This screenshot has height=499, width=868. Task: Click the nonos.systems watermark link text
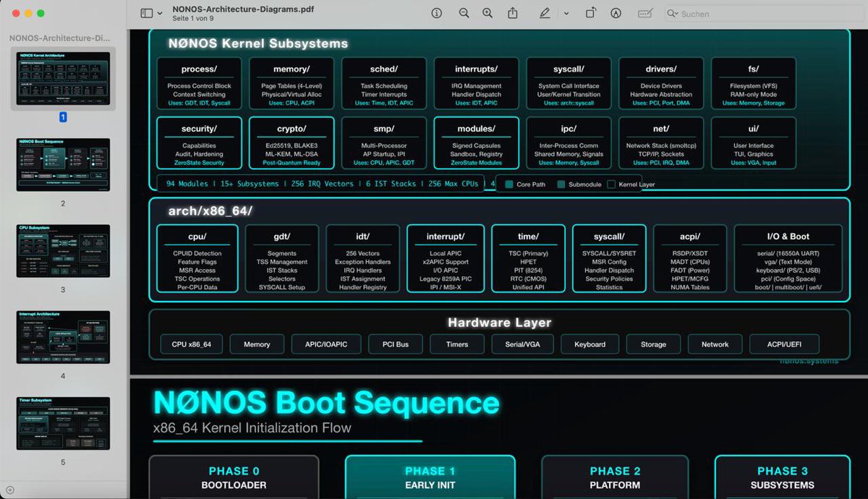tap(809, 360)
